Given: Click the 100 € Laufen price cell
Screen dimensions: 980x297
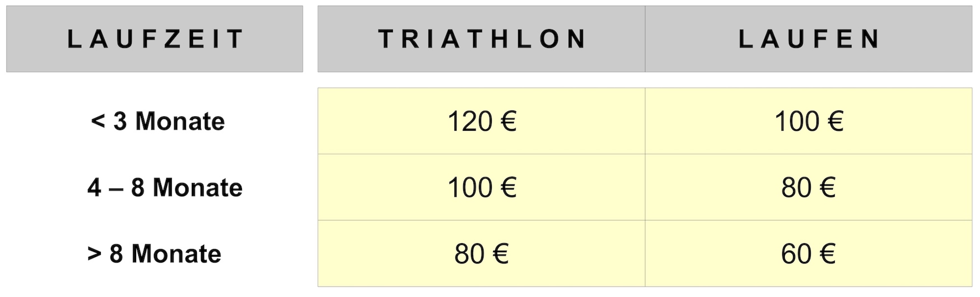Looking at the screenshot, I should 809,121.
